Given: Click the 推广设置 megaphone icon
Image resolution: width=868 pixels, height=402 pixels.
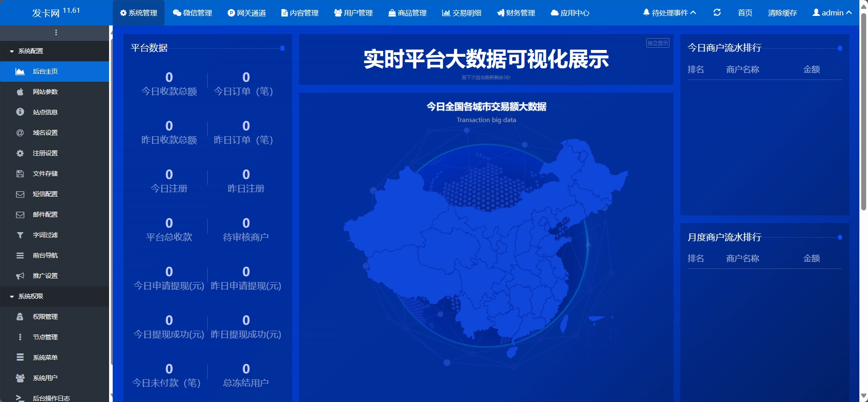Looking at the screenshot, I should (20, 276).
